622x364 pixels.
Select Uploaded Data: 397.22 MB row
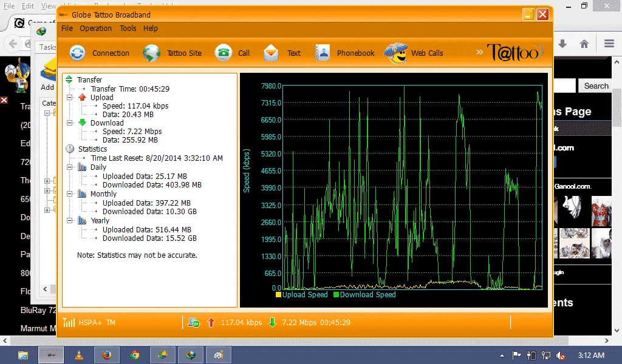pos(146,203)
